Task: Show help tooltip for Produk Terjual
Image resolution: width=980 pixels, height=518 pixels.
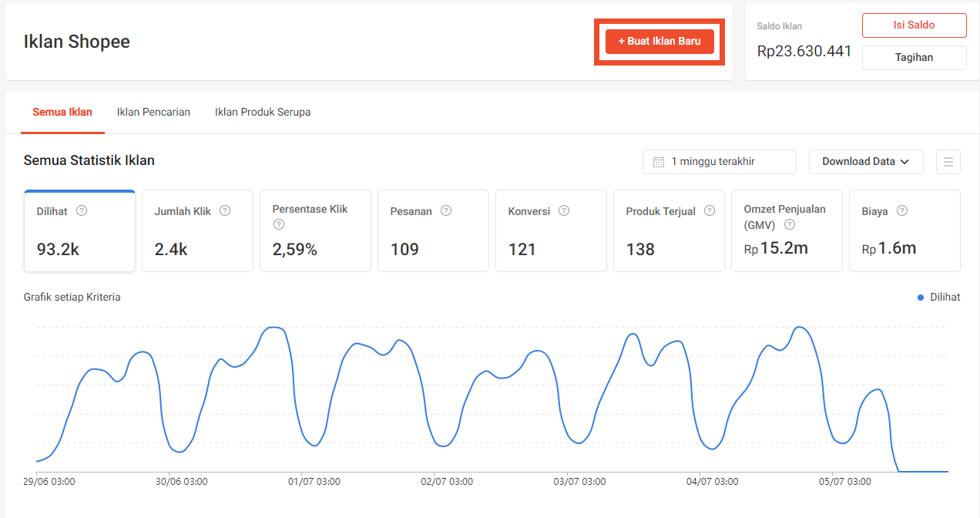Action: coord(710,210)
